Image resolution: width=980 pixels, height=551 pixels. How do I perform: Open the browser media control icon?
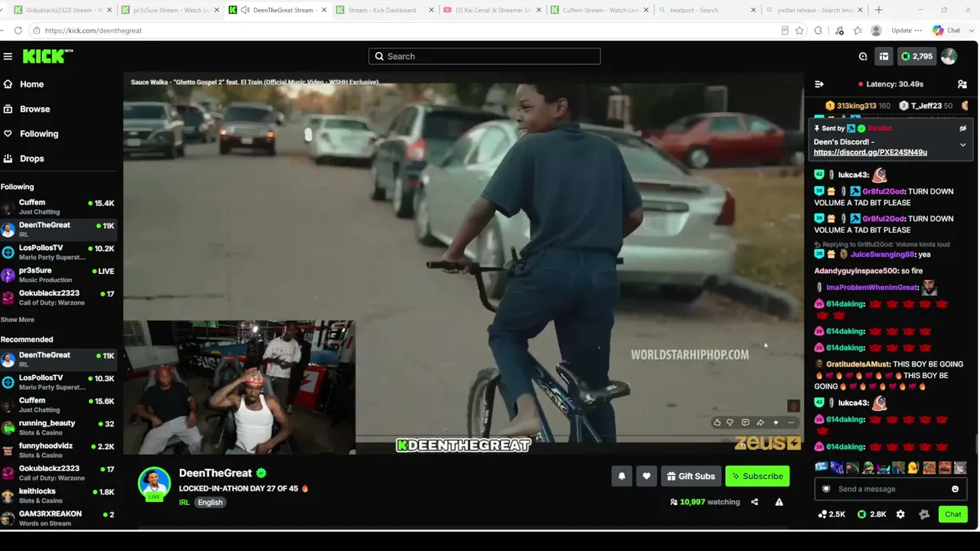click(839, 31)
